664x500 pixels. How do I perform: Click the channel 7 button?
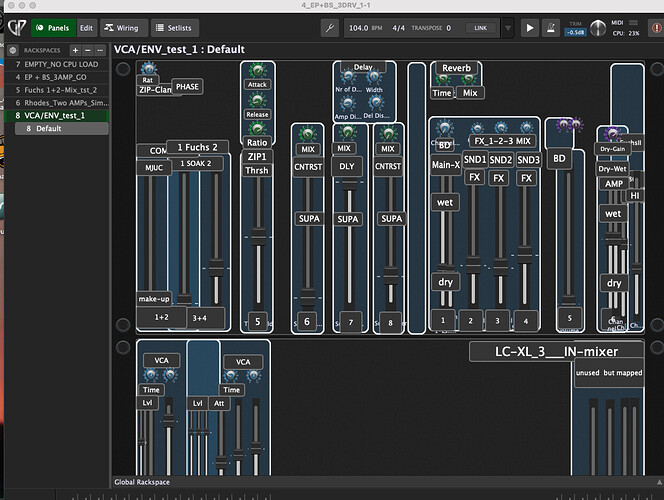tap(351, 323)
